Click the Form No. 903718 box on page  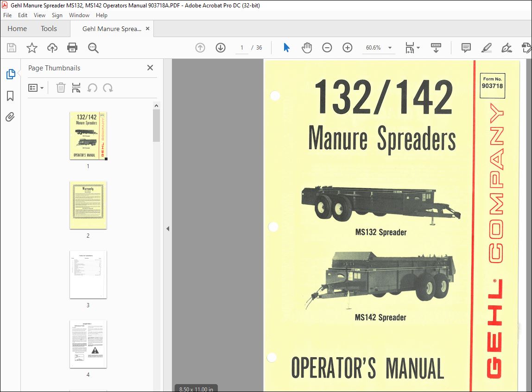point(492,85)
